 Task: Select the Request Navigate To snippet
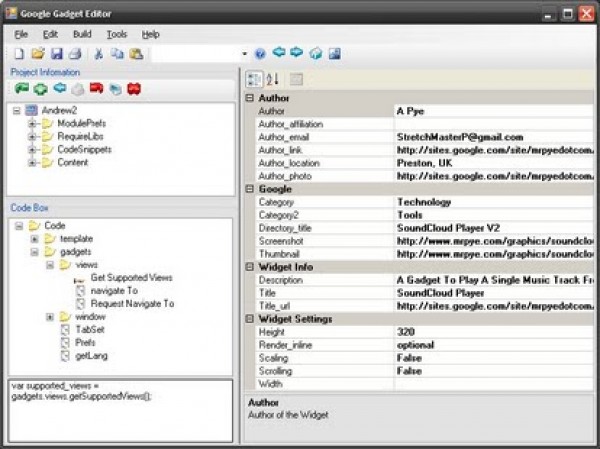pos(132,303)
